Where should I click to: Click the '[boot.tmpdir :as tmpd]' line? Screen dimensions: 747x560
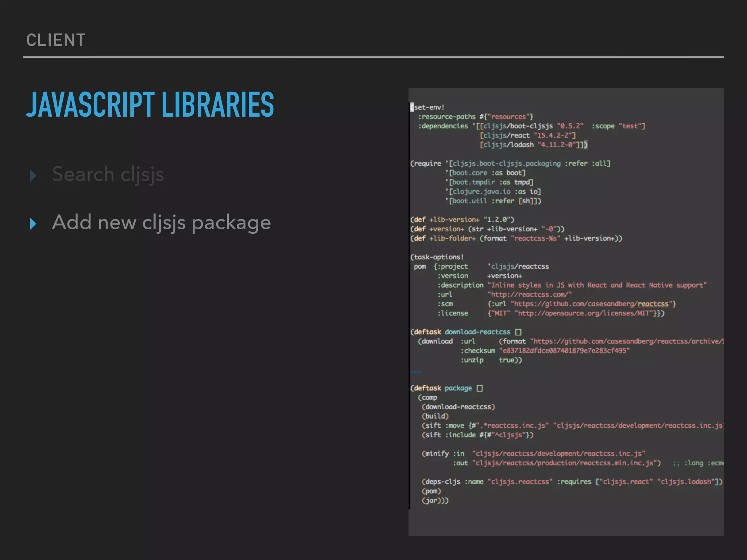pos(489,182)
